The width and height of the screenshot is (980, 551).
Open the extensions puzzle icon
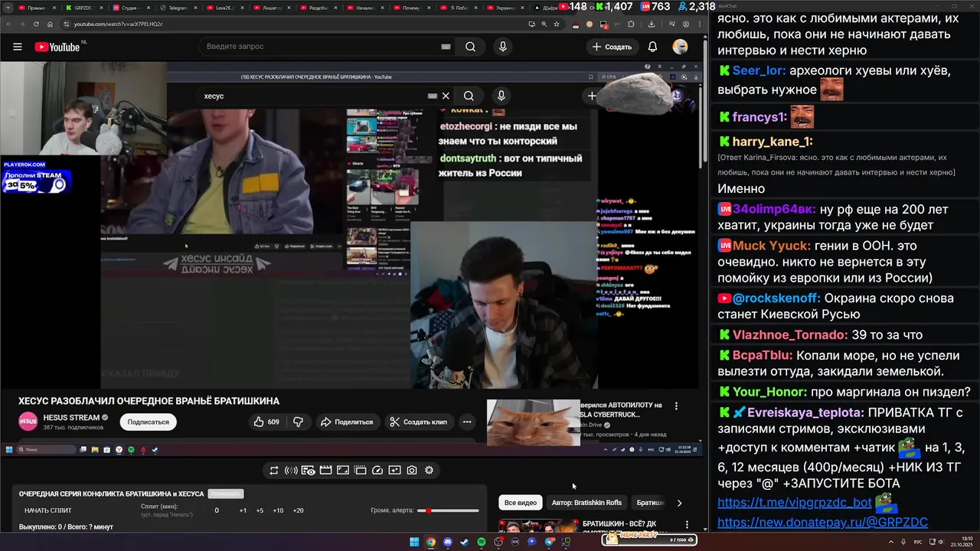click(631, 24)
